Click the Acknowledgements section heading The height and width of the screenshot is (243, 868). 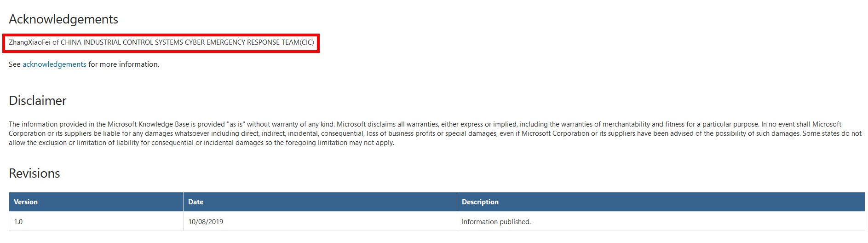pyautogui.click(x=63, y=19)
